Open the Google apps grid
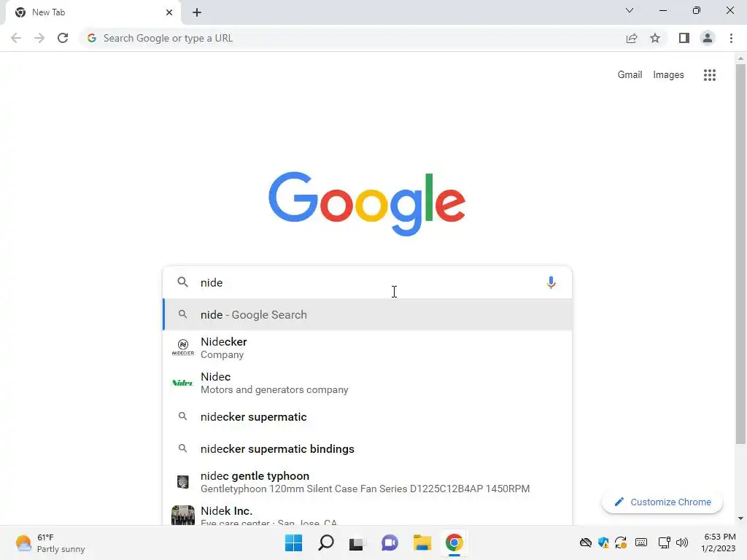 (709, 75)
